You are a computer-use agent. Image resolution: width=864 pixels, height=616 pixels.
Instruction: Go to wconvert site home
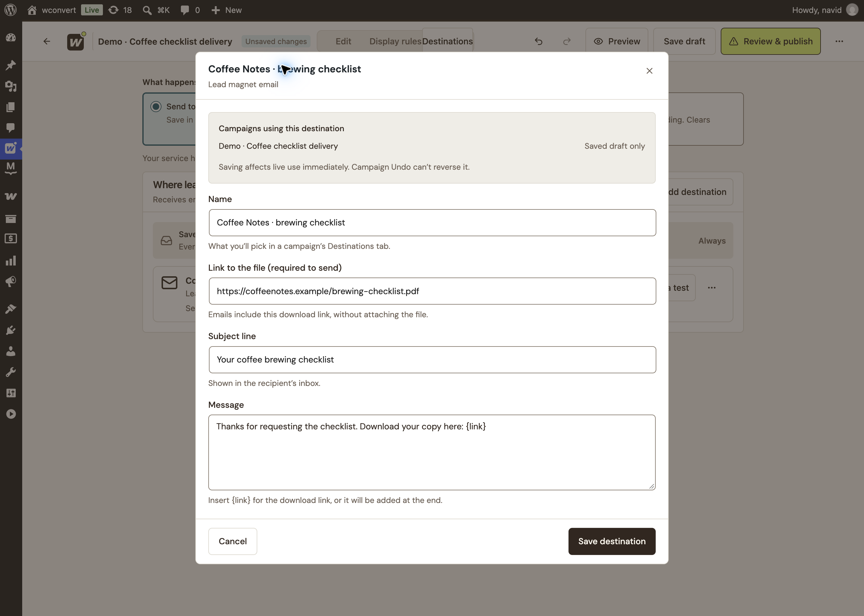[51, 10]
